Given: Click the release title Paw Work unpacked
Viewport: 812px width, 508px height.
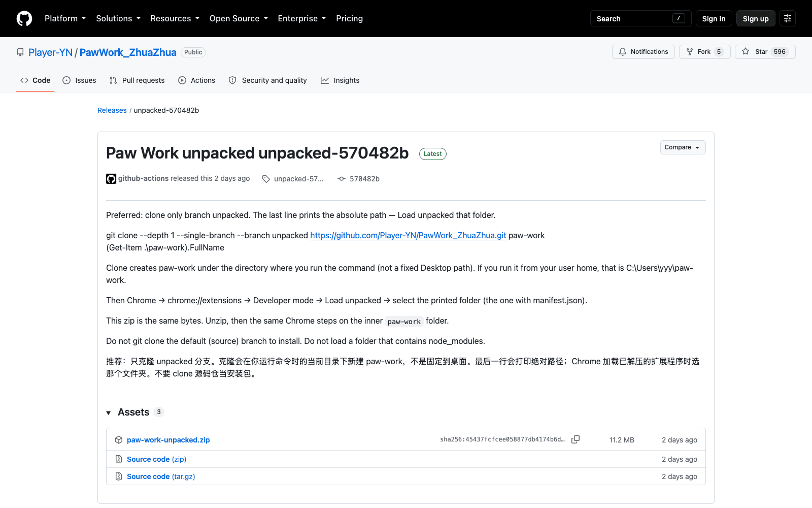Looking at the screenshot, I should (x=257, y=153).
